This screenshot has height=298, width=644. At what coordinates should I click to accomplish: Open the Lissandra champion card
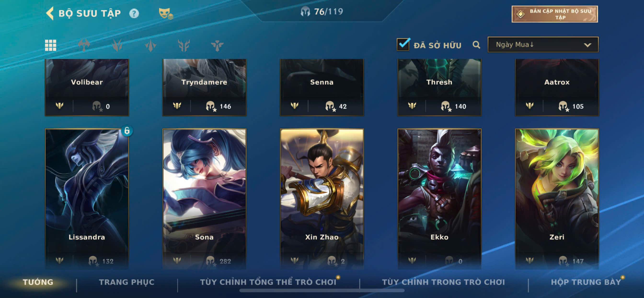tap(87, 199)
